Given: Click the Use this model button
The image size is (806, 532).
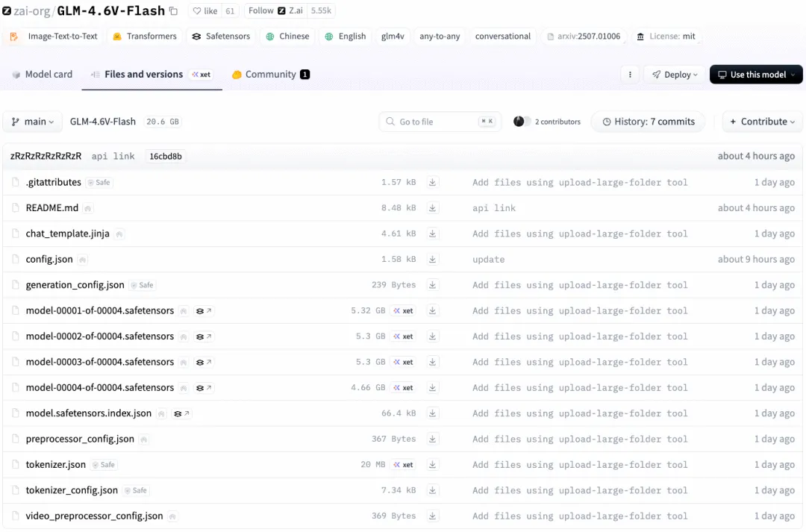Looking at the screenshot, I should tap(756, 75).
